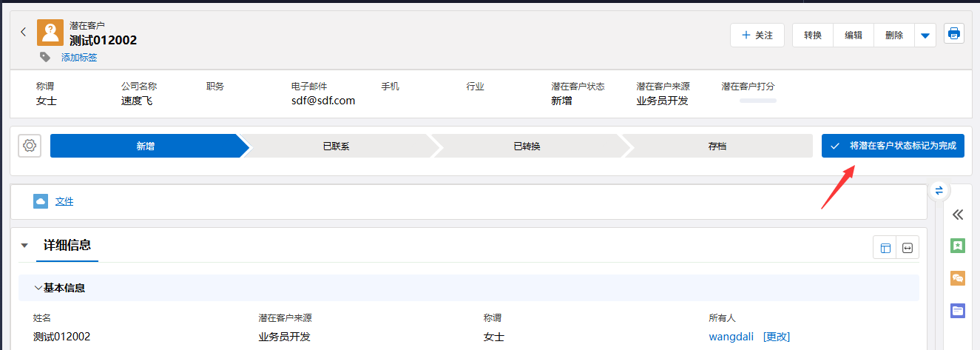
Task: Toggle the swap panel arrows button
Action: (939, 190)
